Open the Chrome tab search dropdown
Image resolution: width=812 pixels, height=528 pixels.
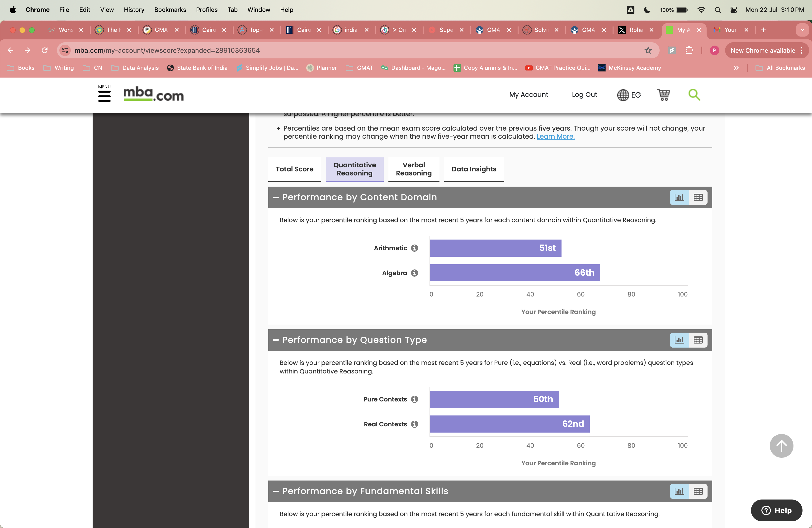point(802,30)
